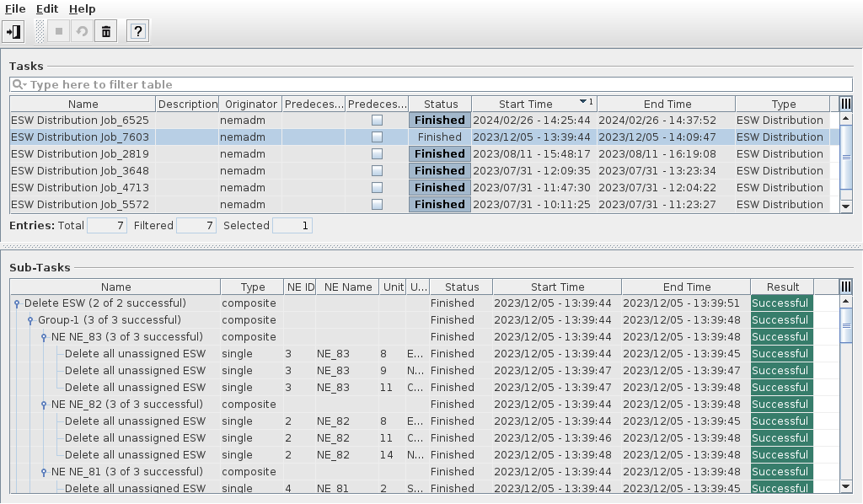This screenshot has height=504, width=863.
Task: Sort Sub-Tasks by Result column header
Action: [x=782, y=287]
